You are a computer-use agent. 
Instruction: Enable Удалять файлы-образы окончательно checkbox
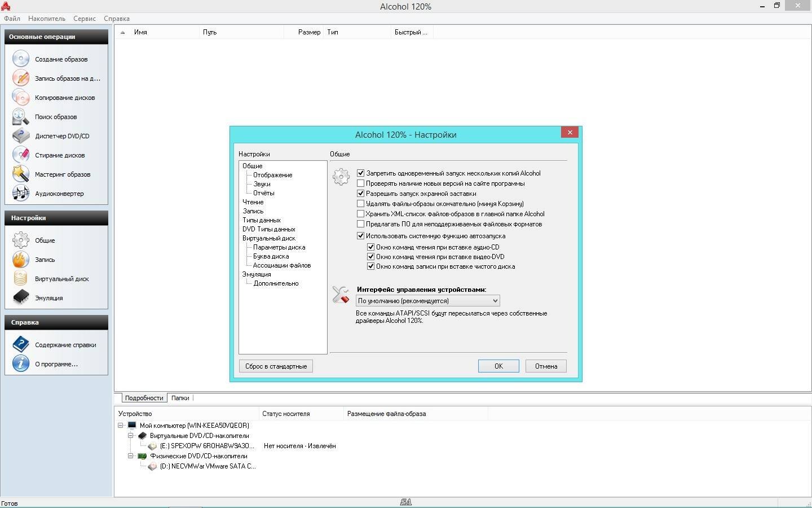tap(361, 204)
